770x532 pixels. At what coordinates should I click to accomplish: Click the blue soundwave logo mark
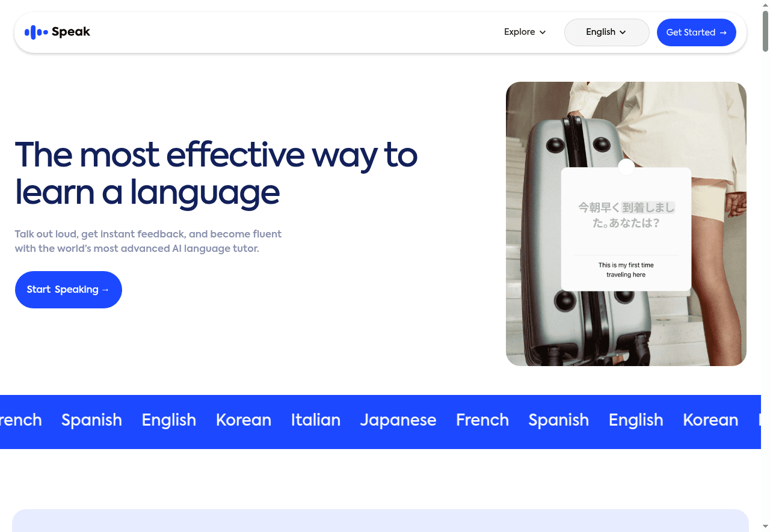click(35, 32)
